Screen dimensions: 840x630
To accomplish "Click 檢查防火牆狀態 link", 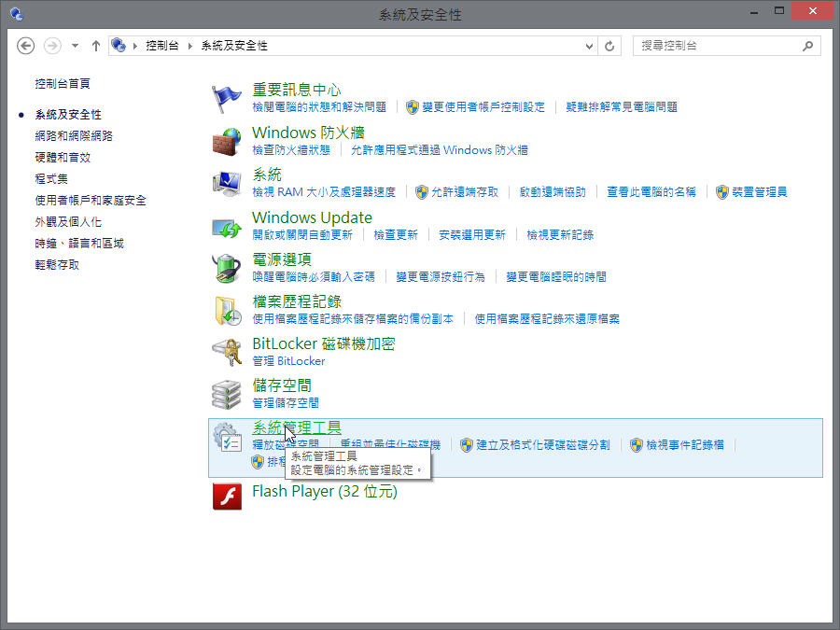I will point(291,150).
